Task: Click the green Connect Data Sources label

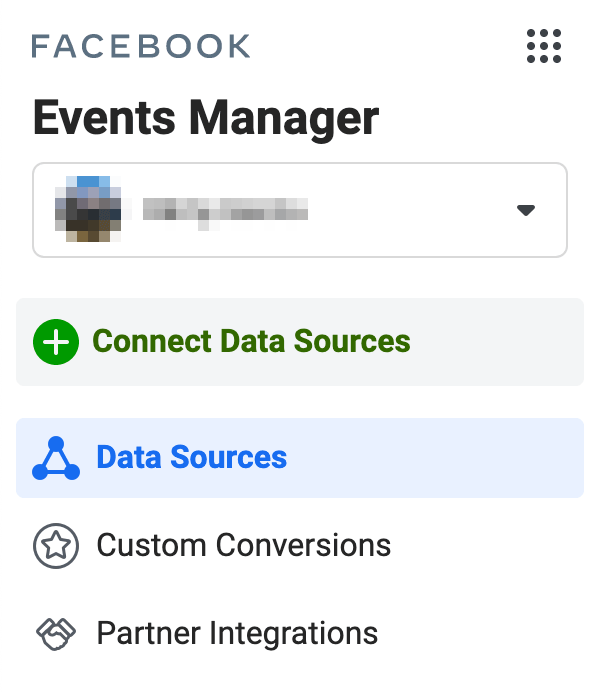Action: pos(251,342)
